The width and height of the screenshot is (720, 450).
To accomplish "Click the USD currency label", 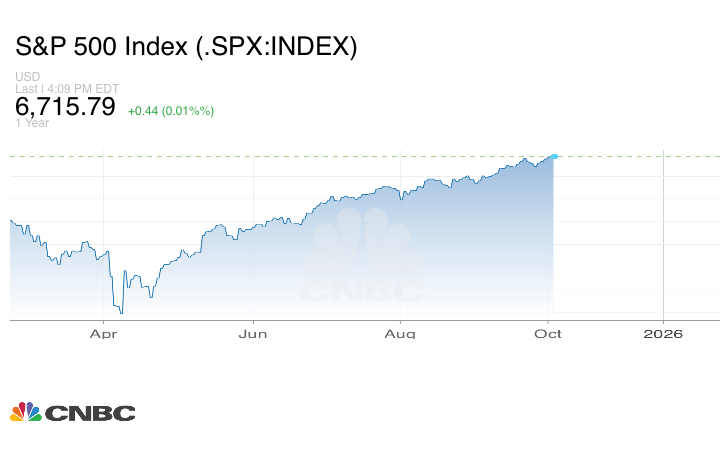I will (x=26, y=77).
